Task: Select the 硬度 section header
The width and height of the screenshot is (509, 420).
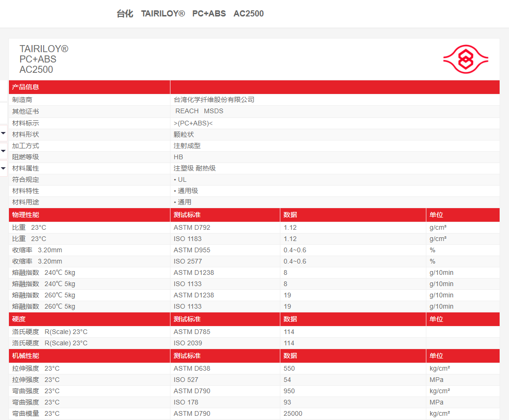Action: 19,319
